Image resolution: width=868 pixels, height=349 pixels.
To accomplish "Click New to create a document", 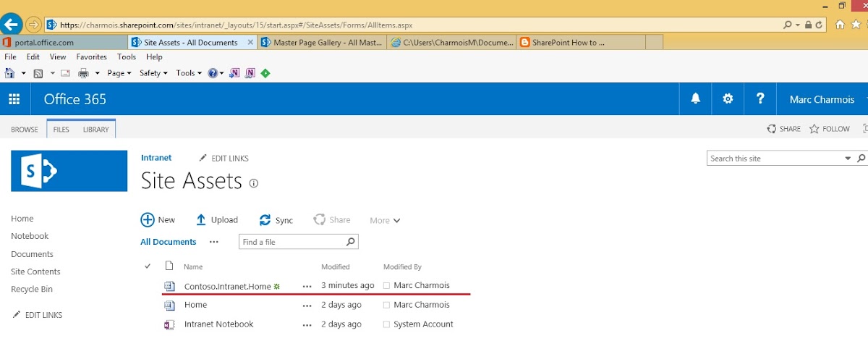I will point(158,220).
